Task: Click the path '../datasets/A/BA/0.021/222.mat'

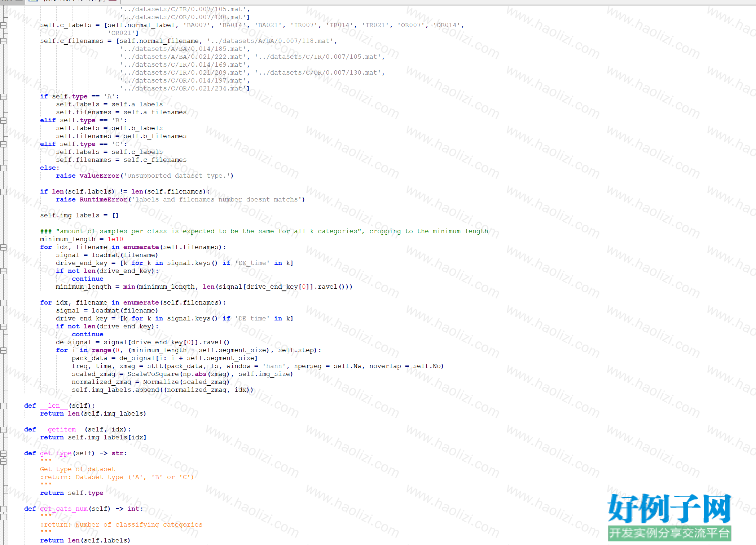Action: (x=183, y=57)
